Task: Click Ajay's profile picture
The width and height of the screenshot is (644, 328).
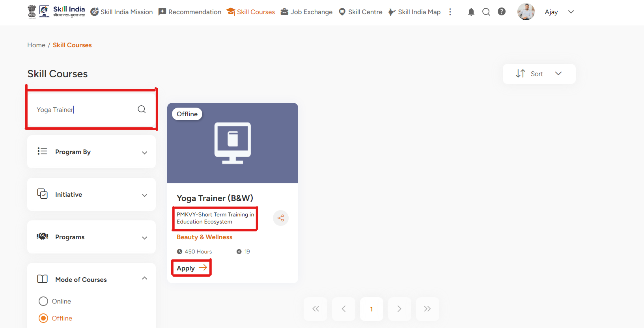Action: [x=526, y=12]
